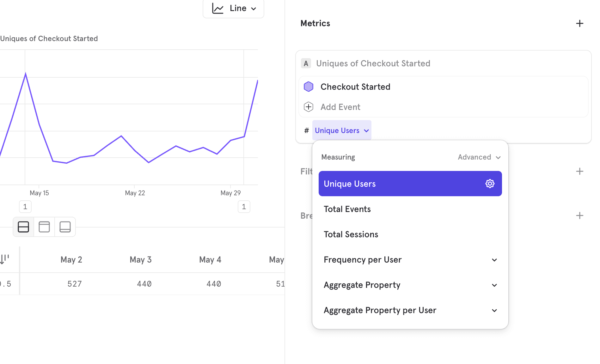Viewport: 600px width, 364px height.
Task: Open settings gear on Unique Users option
Action: click(490, 184)
